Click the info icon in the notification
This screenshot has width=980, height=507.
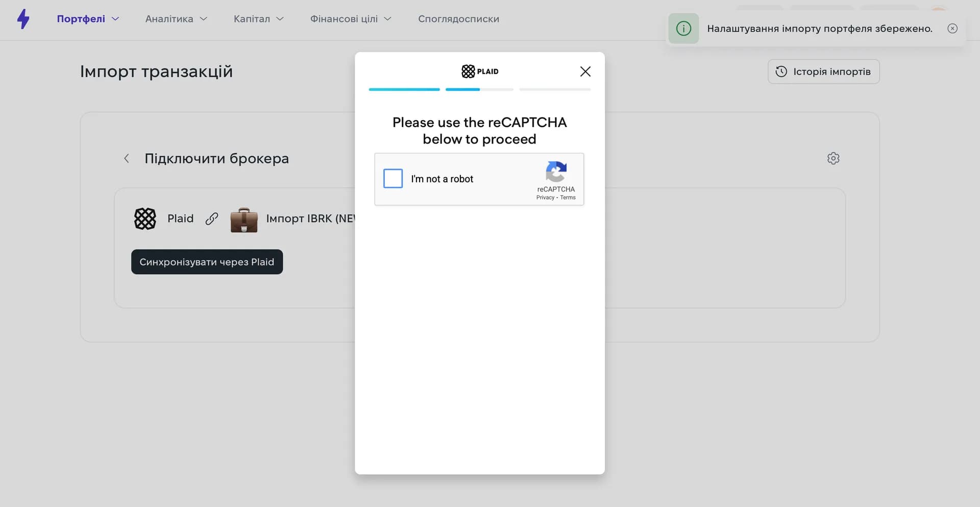pyautogui.click(x=683, y=29)
